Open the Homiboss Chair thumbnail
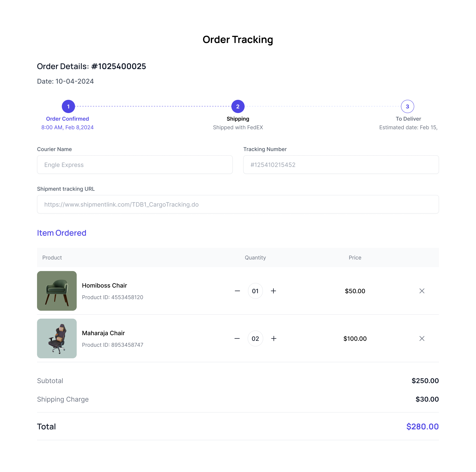The width and height of the screenshot is (476, 472). click(x=57, y=291)
